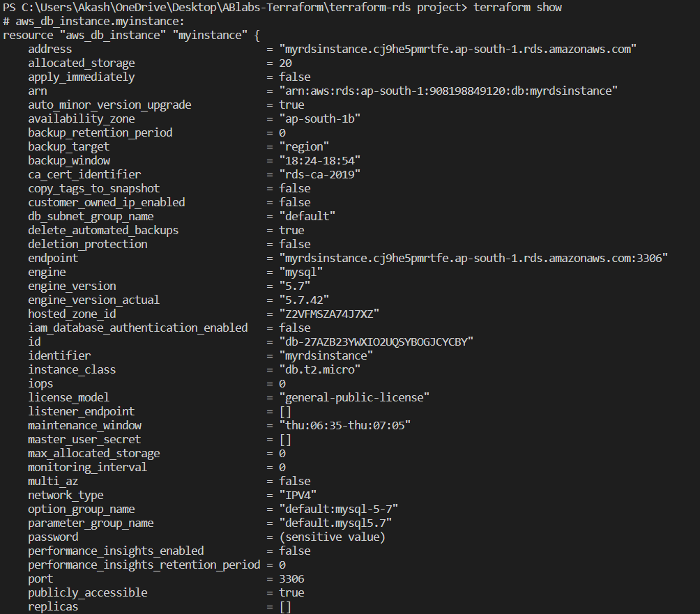Click the hosted_zone_id value
Viewport: 700px width, 614px height.
[x=329, y=314]
